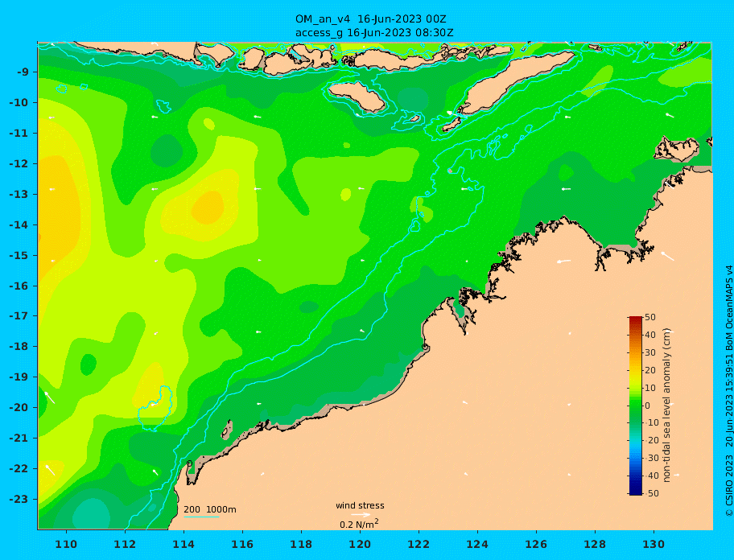Click the latitude label -20
734x560 pixels.
[x=19, y=407]
